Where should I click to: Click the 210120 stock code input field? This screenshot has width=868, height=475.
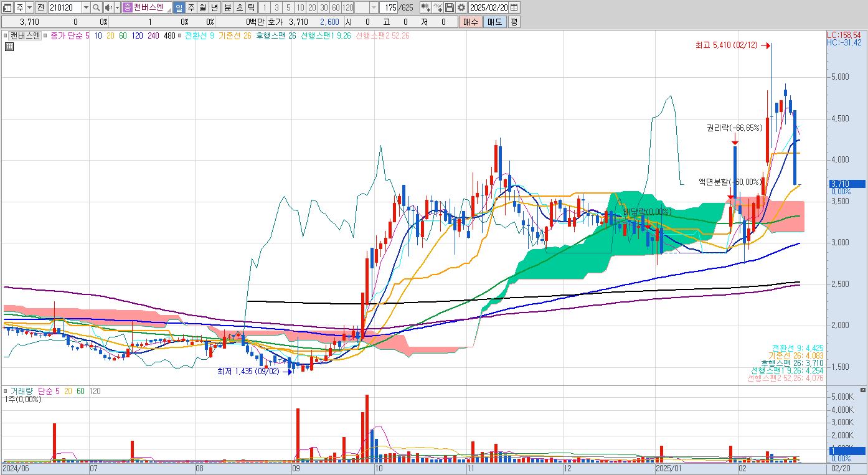(x=65, y=7)
